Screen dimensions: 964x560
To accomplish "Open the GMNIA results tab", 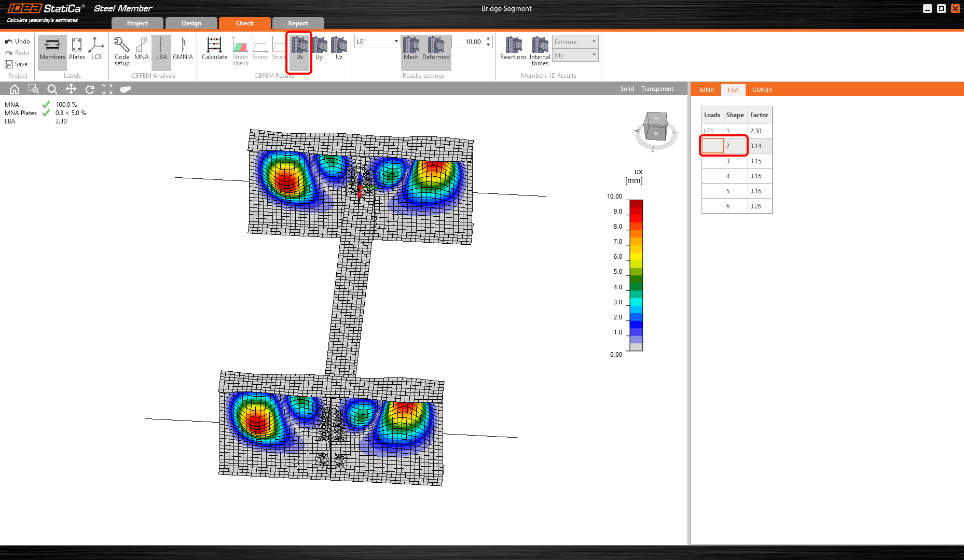I will 762,90.
